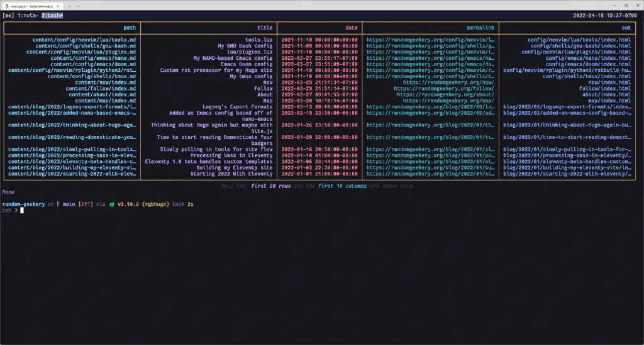Click the path column header
This screenshot has width=644, height=345.
click(x=130, y=28)
